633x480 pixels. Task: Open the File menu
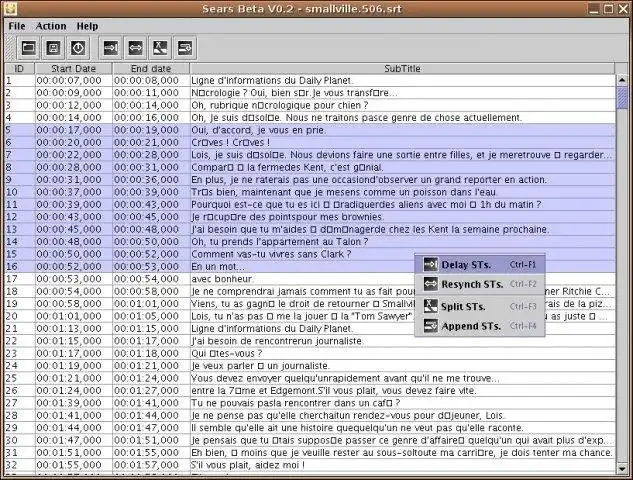pos(17,26)
